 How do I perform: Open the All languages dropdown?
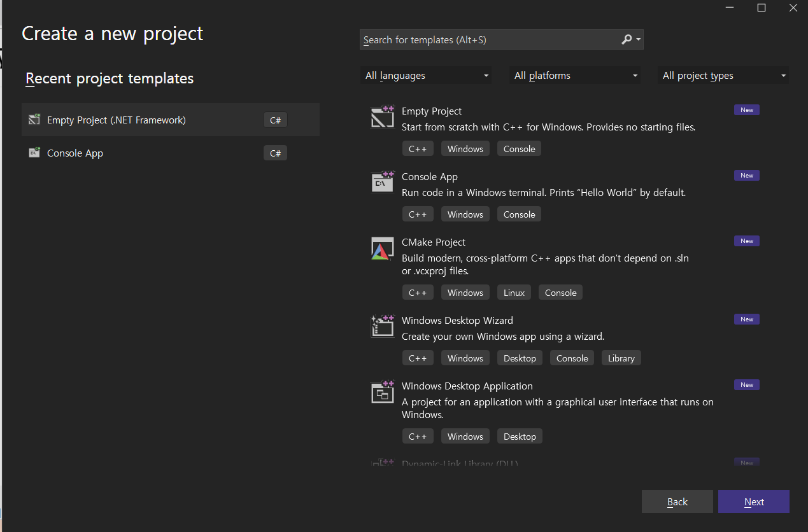click(425, 75)
